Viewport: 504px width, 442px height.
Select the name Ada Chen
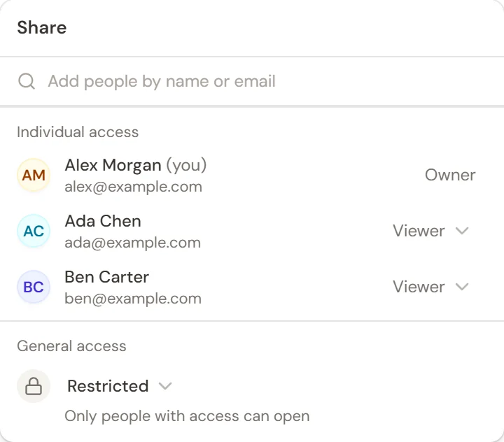pyautogui.click(x=103, y=221)
